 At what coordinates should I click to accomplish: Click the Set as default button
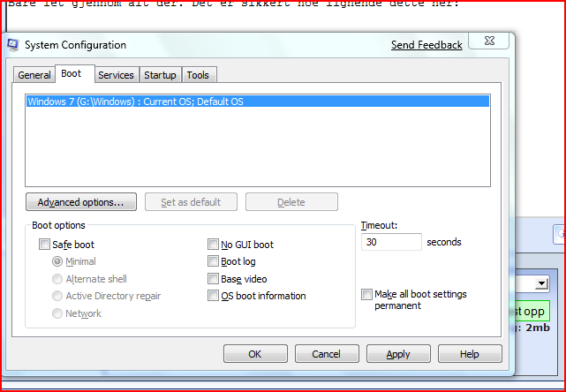191,202
